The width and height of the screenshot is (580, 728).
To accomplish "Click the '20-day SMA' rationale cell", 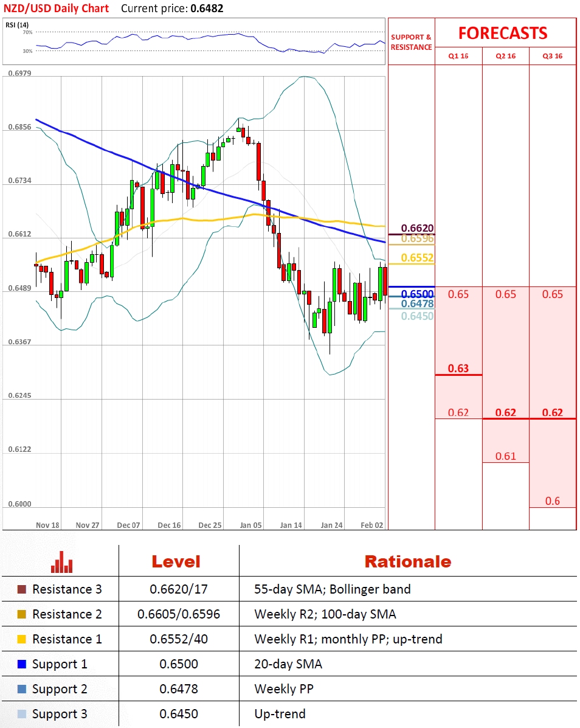I will tap(288, 664).
